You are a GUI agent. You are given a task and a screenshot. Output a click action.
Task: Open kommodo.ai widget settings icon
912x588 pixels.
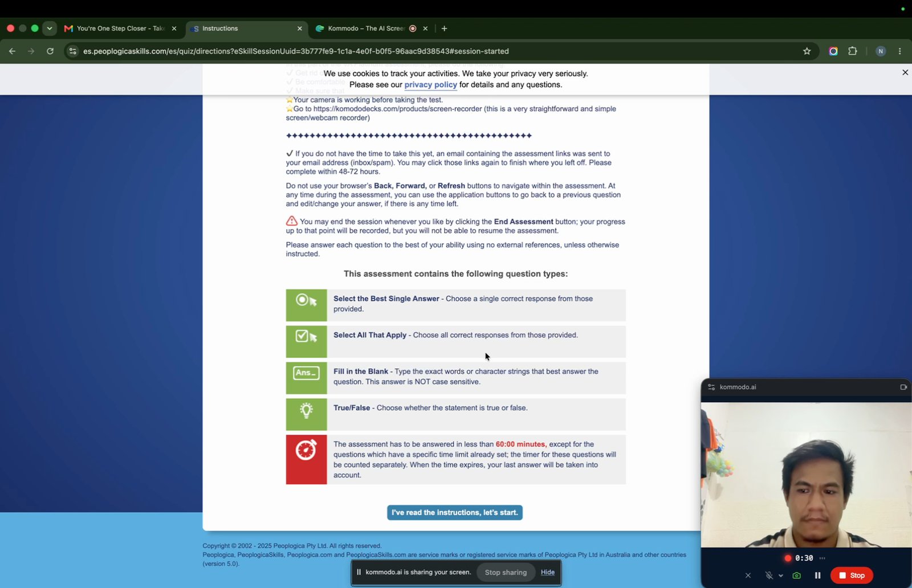711,387
